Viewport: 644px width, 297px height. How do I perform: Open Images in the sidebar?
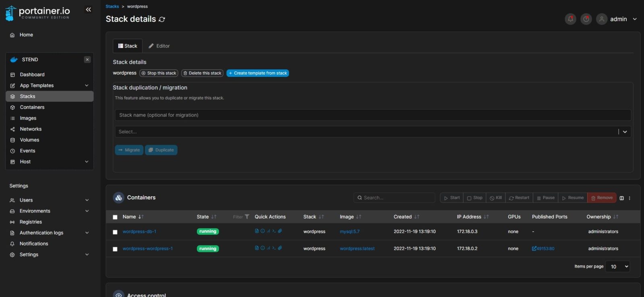(50, 118)
